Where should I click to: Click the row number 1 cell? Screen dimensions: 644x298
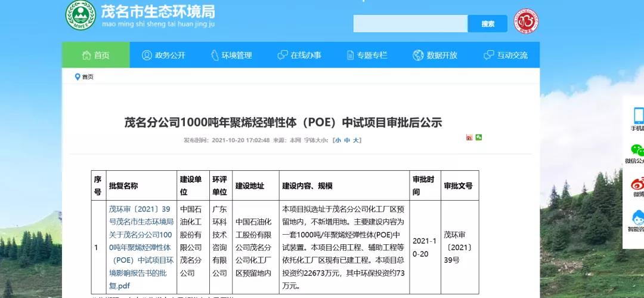click(98, 247)
